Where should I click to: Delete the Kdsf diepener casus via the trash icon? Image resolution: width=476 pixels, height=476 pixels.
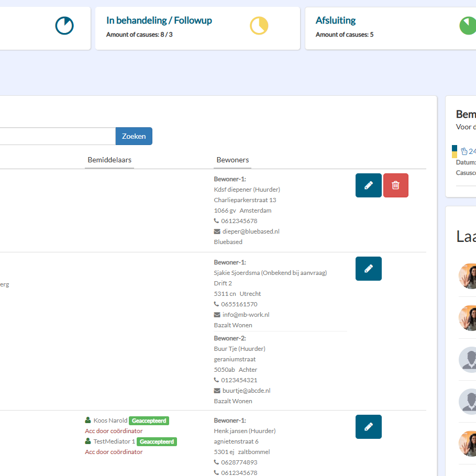395,185
